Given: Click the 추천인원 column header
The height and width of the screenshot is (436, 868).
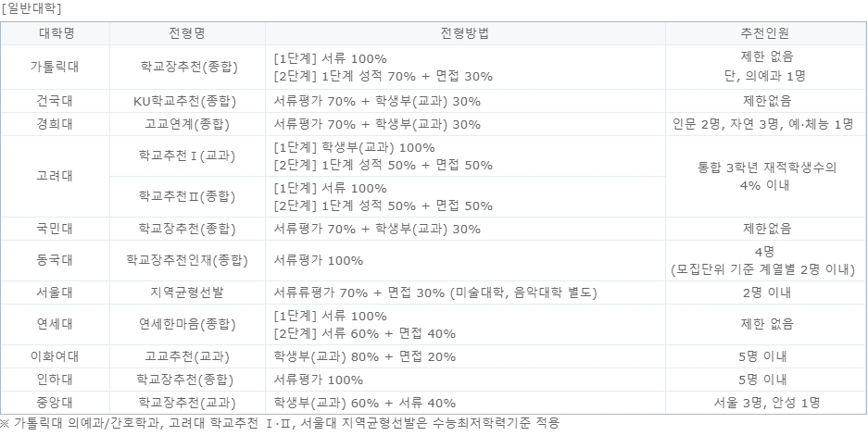Looking at the screenshot, I should click(x=766, y=33).
